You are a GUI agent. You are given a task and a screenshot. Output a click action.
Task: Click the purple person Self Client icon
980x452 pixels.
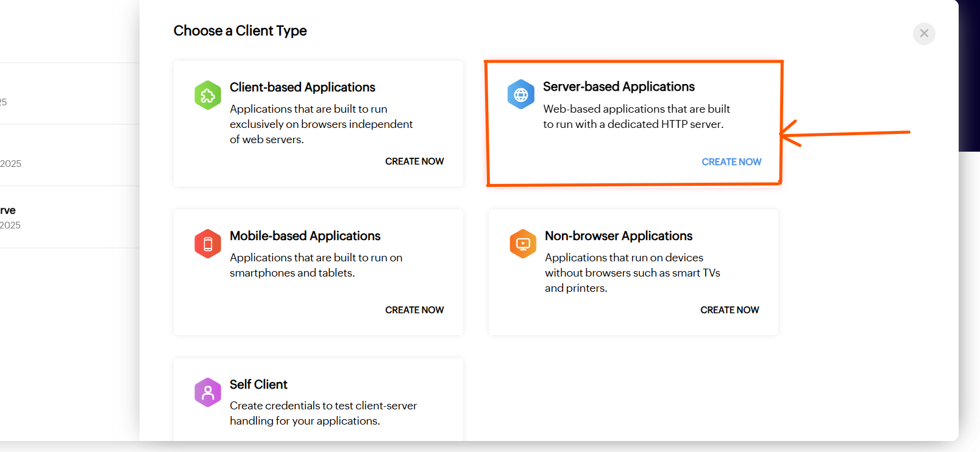[208, 392]
